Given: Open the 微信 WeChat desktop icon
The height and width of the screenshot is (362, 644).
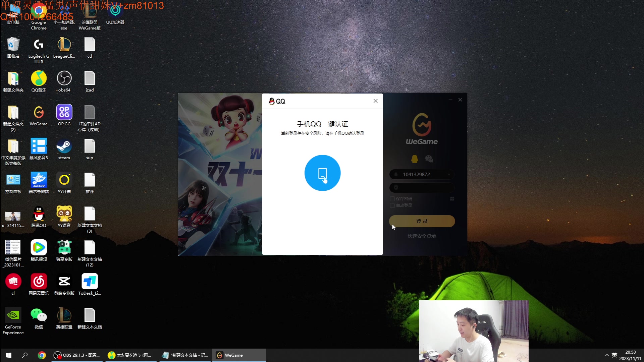Looking at the screenshot, I should point(39,318).
